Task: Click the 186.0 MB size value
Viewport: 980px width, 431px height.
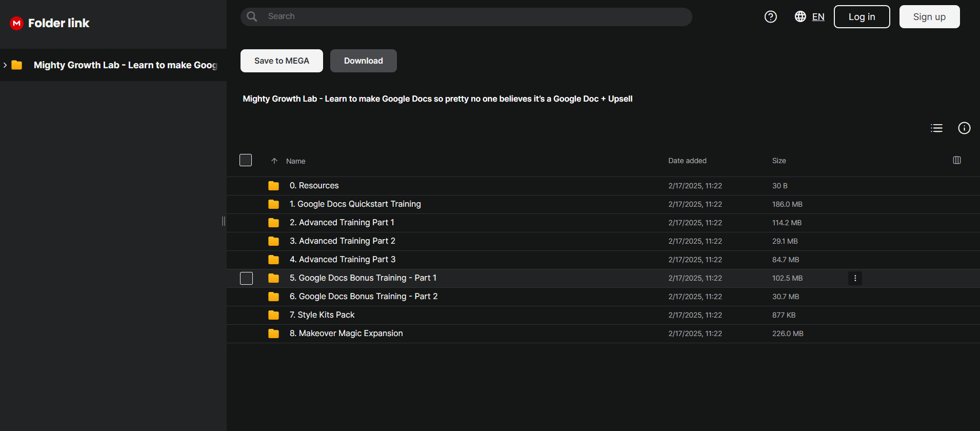Action: tap(787, 204)
